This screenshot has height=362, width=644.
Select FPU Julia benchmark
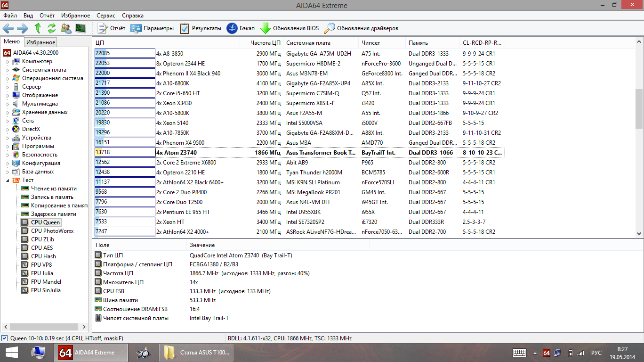point(42,273)
